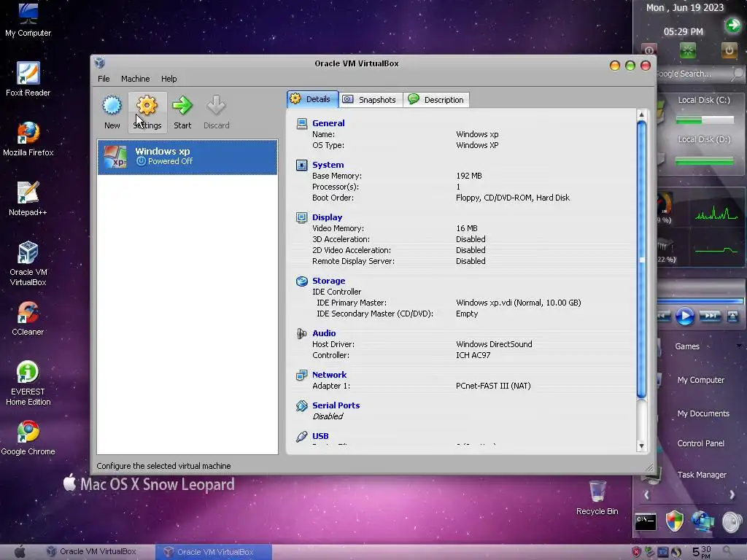Viewport: 747px width, 560px height.
Task: Click the Local Disk (C:) usage bar
Action: 705,120
